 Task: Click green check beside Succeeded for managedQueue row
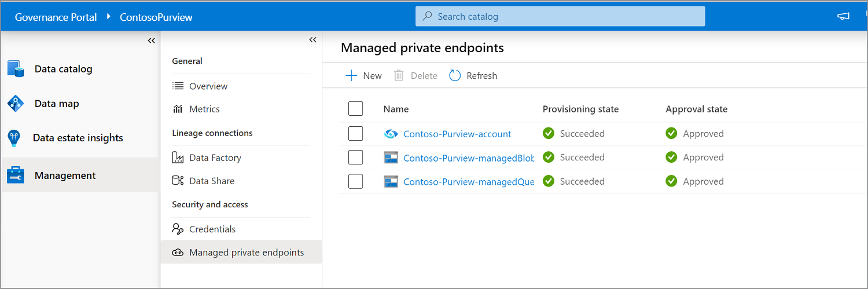tap(549, 181)
